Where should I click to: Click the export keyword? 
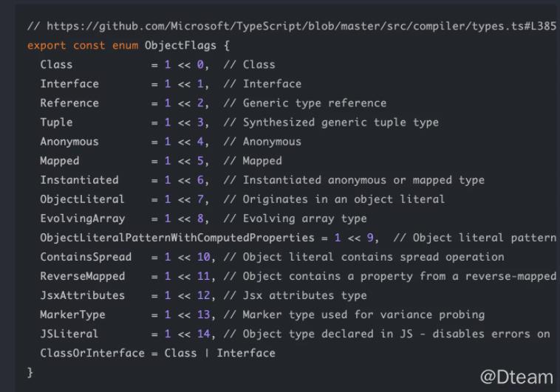coord(45,46)
